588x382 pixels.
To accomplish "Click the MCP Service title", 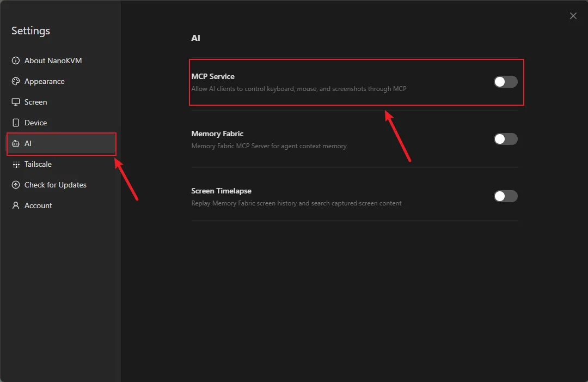I will tap(213, 76).
